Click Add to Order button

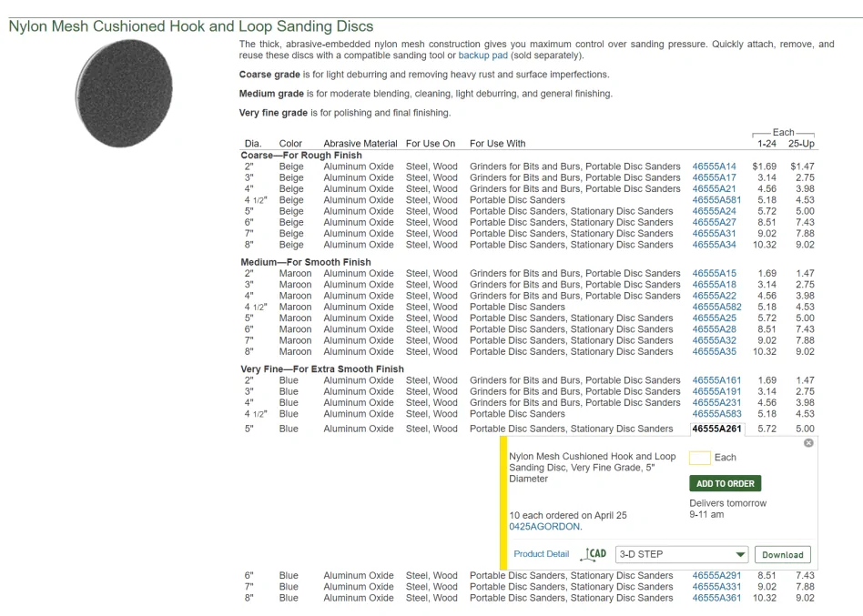[x=726, y=483]
